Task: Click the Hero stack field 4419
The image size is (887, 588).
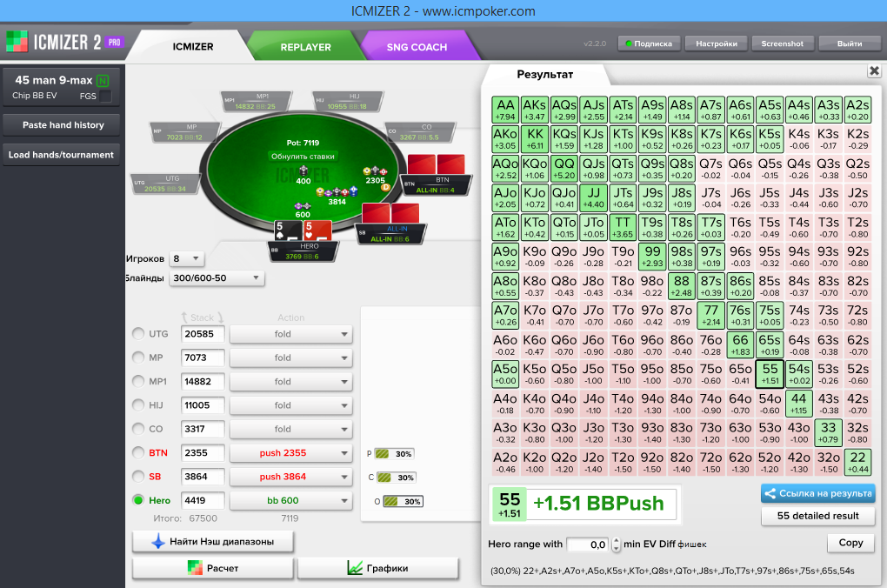Action: (x=203, y=500)
